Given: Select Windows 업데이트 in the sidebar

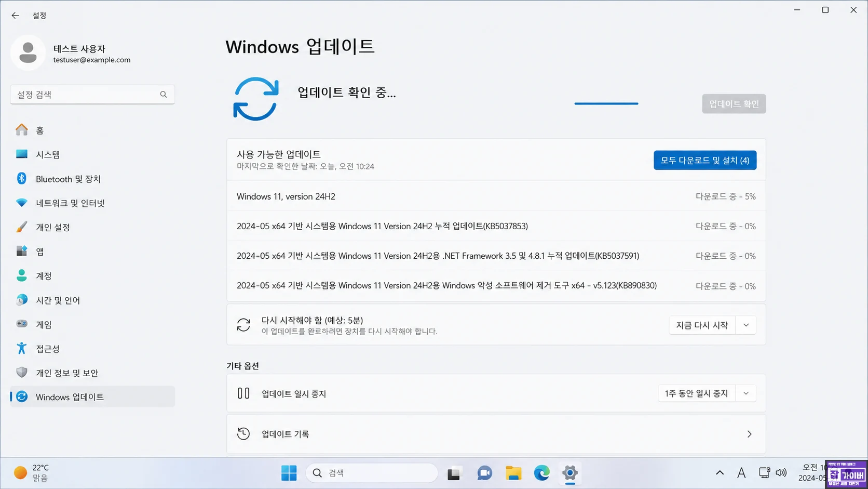Looking at the screenshot, I should tap(92, 397).
